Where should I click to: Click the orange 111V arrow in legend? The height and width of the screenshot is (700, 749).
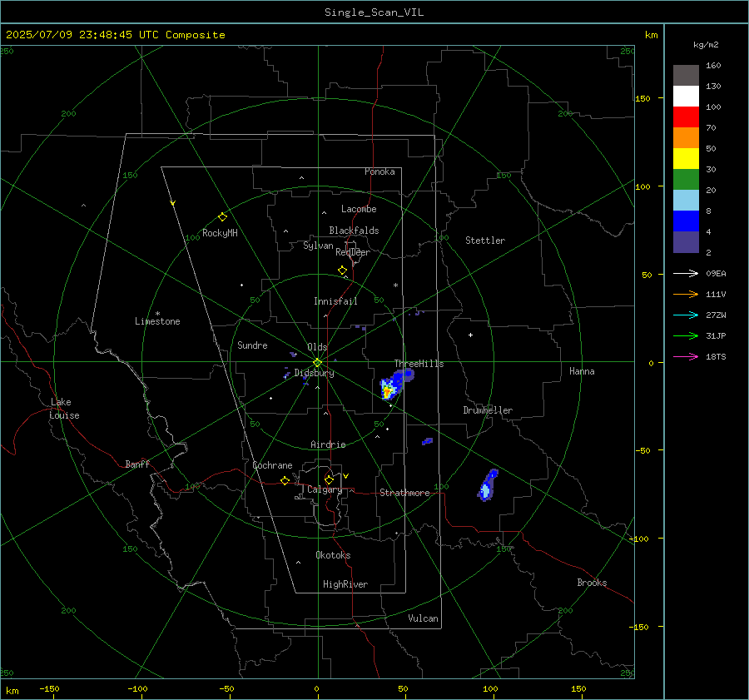[686, 295]
